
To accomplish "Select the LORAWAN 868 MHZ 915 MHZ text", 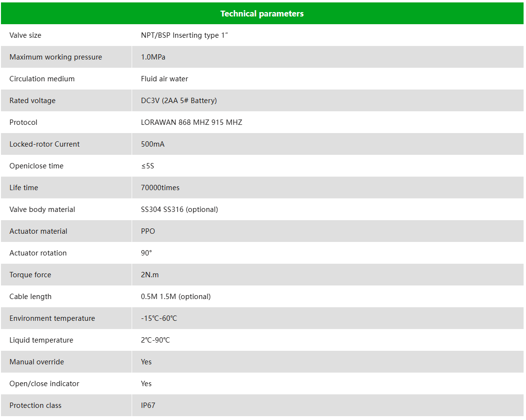I will tap(192, 122).
